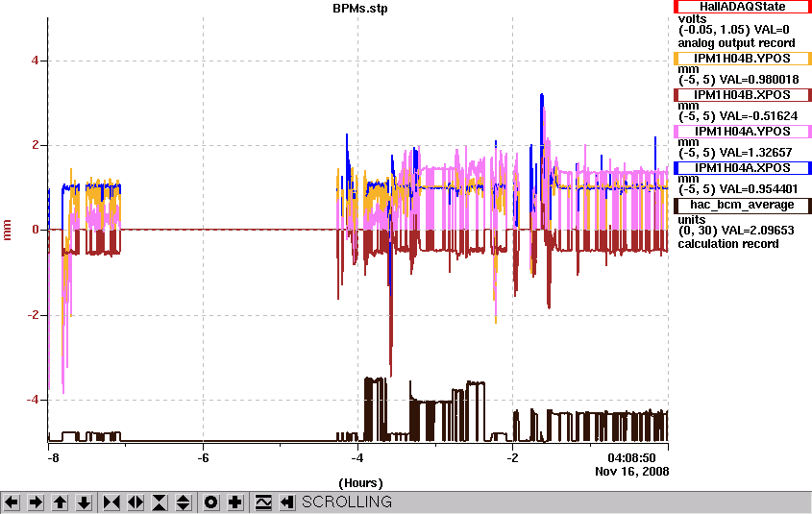Click the VAL=0.980018 reading for IPM1H04B.YPOS
Viewport: 812px width, 514px height.
coord(759,80)
